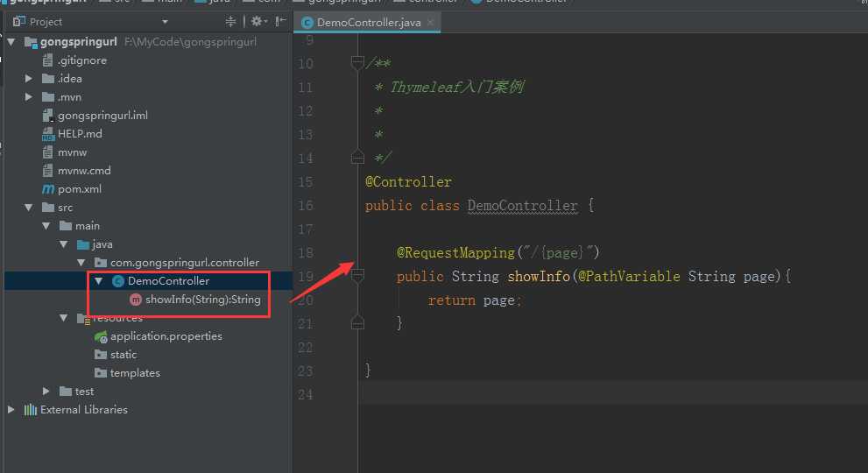Click the .gitignore file icon
Viewport: 868px width, 473px height.
tap(48, 60)
